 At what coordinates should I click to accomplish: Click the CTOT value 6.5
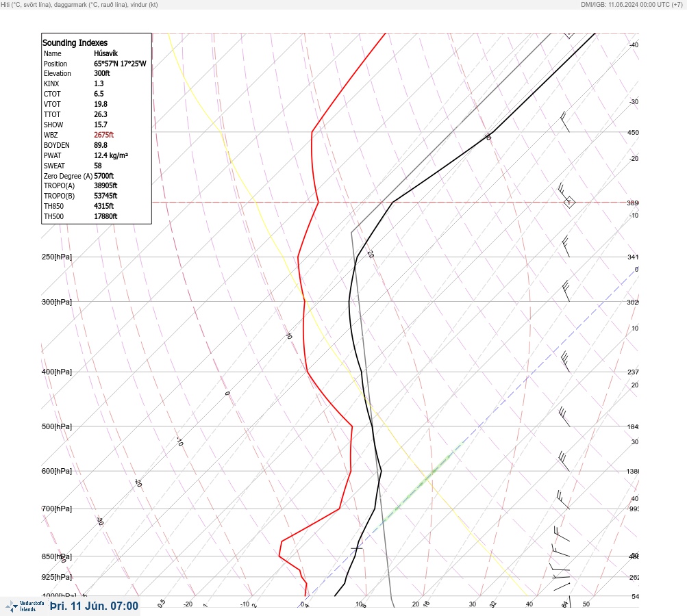[99, 94]
